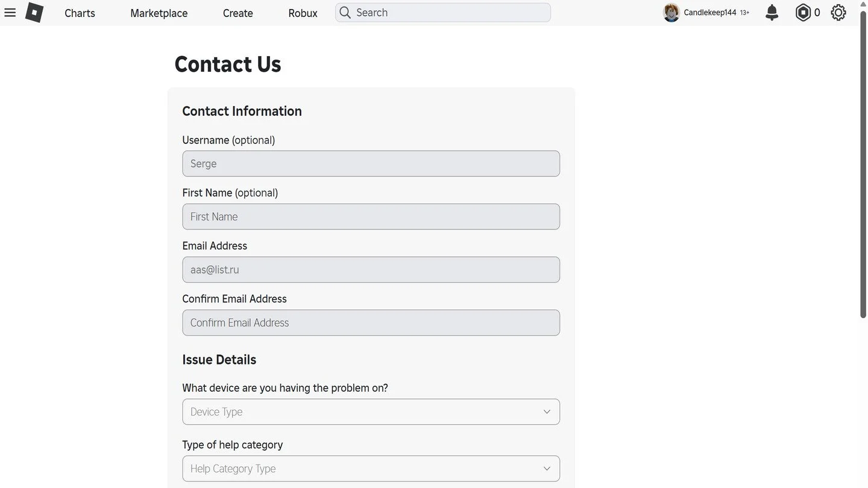The height and width of the screenshot is (488, 868).
Task: Click the Help Category chevron arrow
Action: [x=547, y=468]
